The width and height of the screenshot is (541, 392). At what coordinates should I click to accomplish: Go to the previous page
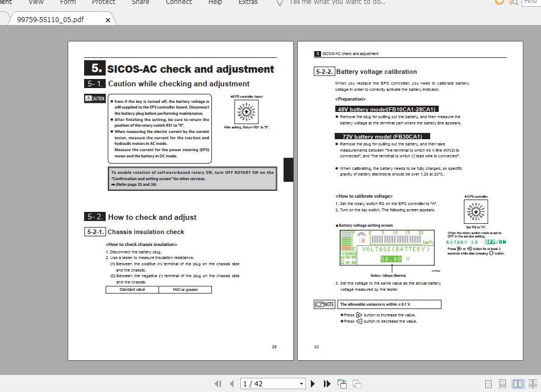pos(231,383)
